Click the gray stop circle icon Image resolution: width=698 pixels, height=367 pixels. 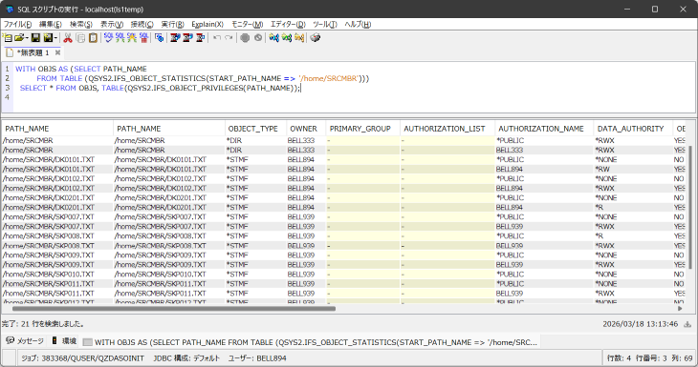click(x=245, y=38)
